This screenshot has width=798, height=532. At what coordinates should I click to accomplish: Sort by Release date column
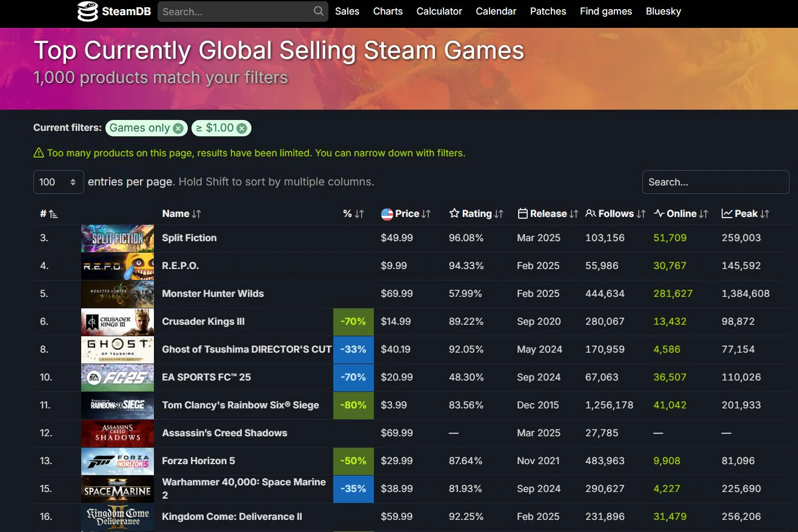click(x=548, y=214)
